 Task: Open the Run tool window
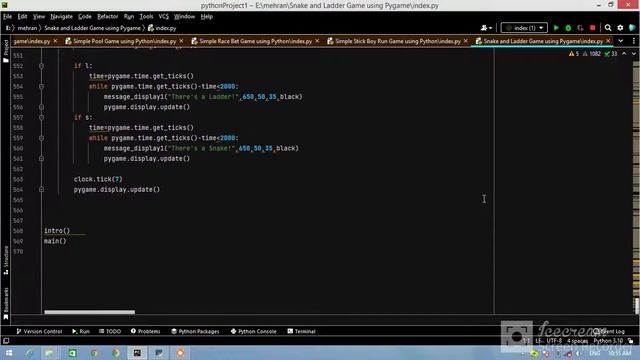(81, 331)
